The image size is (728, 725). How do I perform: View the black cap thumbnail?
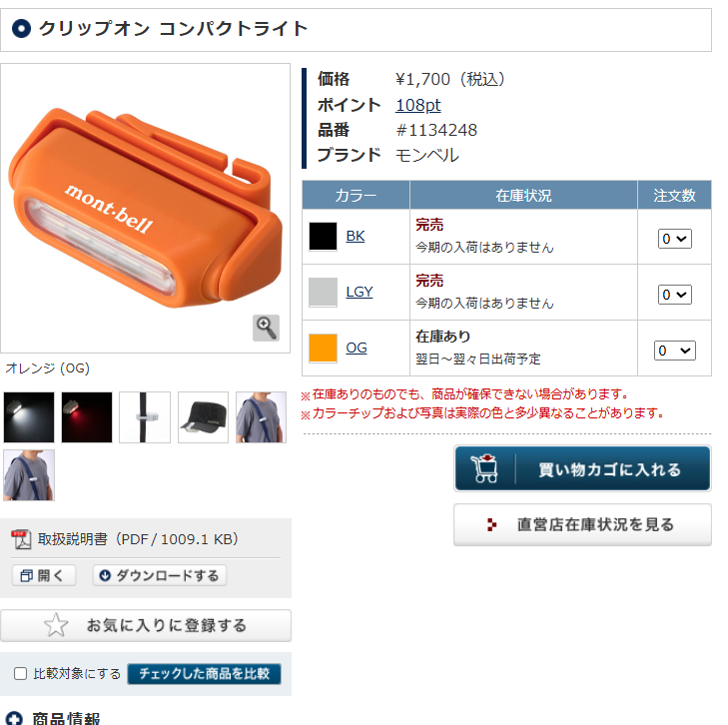[203, 417]
